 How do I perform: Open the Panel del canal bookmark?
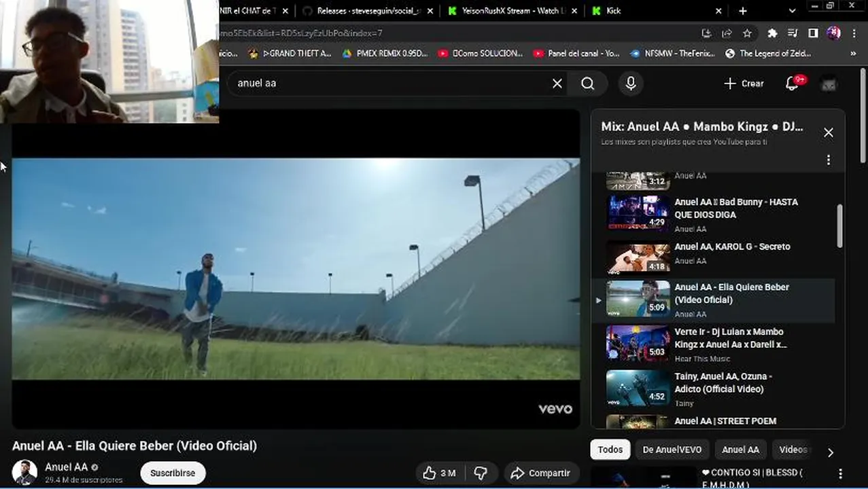point(576,53)
